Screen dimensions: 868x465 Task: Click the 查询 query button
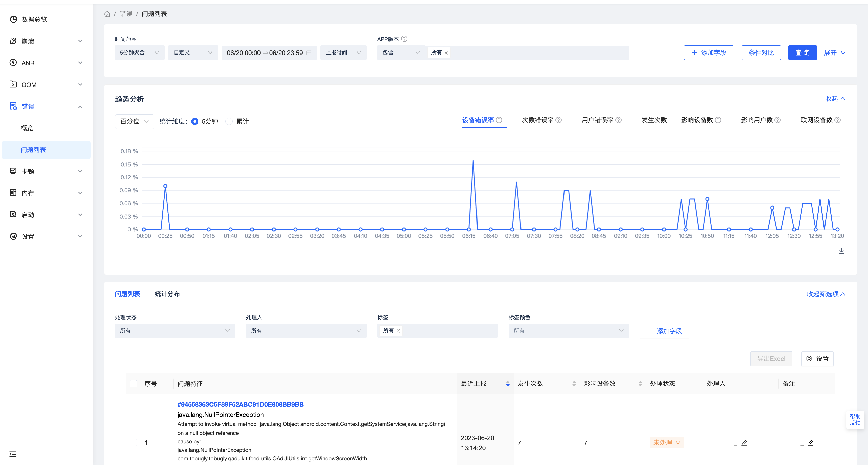coord(802,53)
